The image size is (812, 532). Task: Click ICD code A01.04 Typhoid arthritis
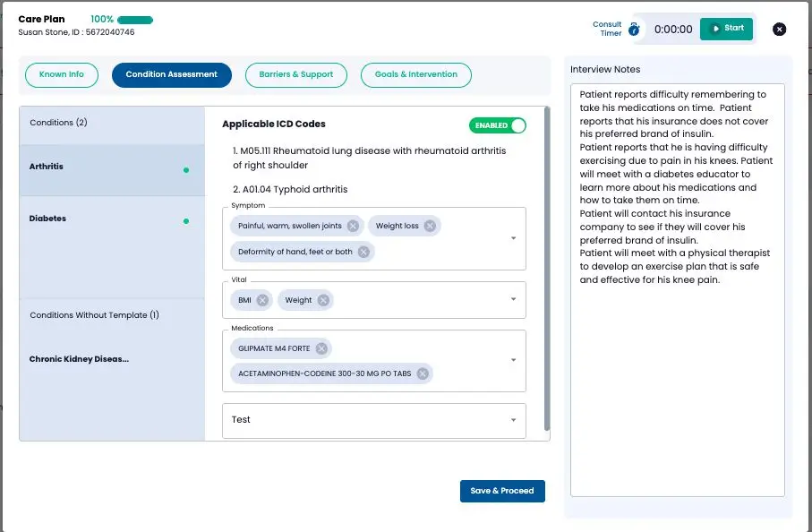290,190
